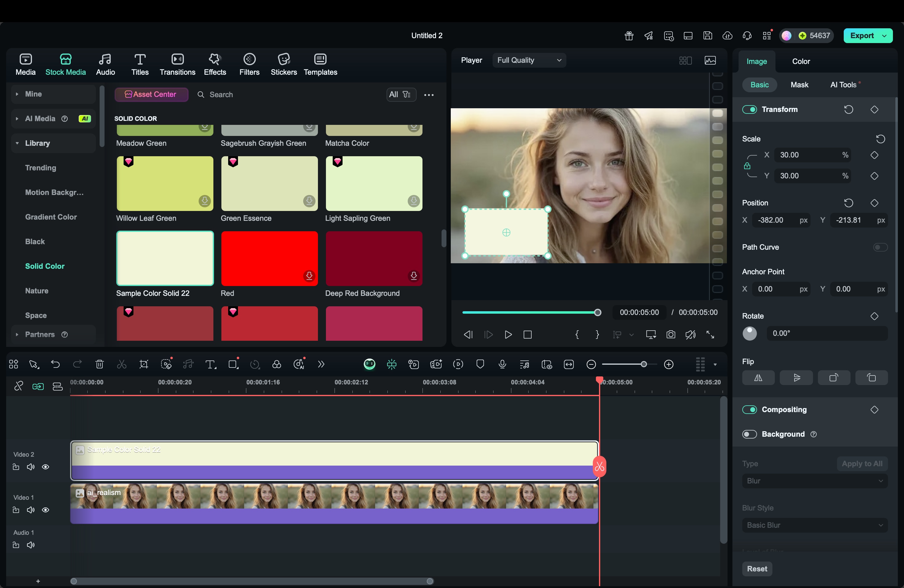
Task: Take a snapshot with the camera icon
Action: point(671,335)
